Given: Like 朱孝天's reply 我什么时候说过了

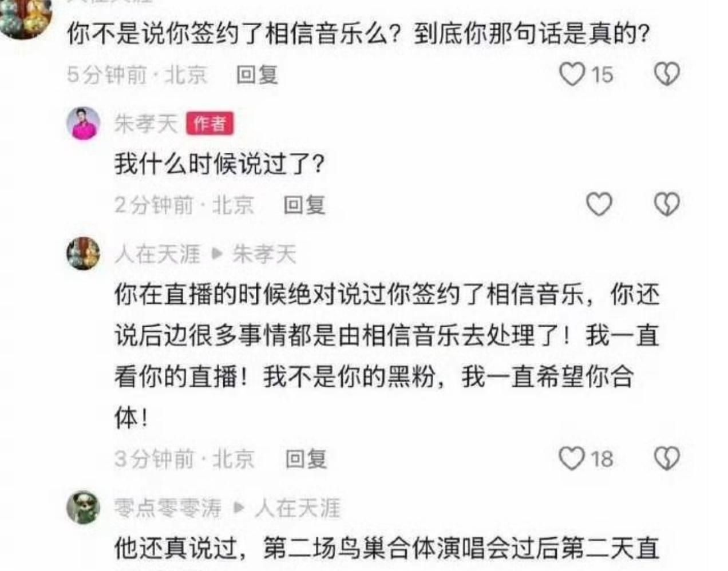Looking at the screenshot, I should point(599,204).
